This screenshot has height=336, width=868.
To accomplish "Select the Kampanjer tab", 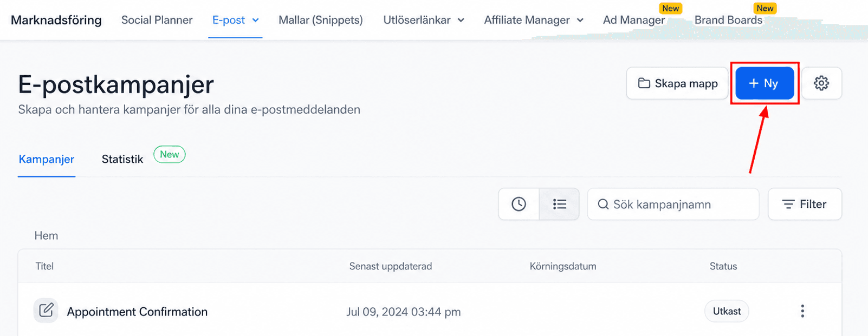I will click(x=47, y=159).
